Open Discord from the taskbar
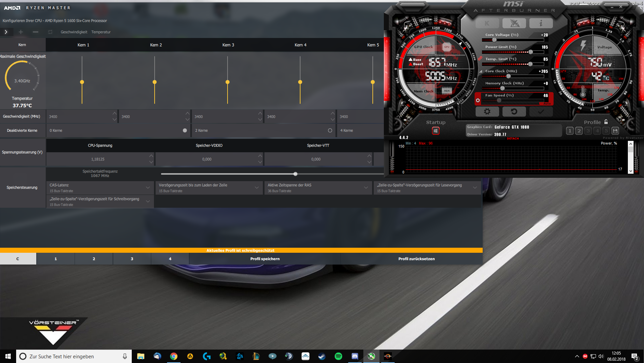 (355, 356)
